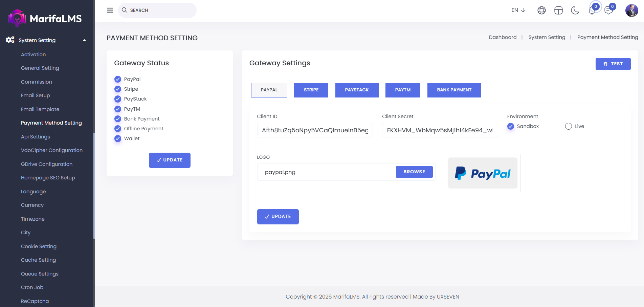The height and width of the screenshot is (307, 644).
Task: Select the Live environment radio button
Action: pyautogui.click(x=569, y=126)
